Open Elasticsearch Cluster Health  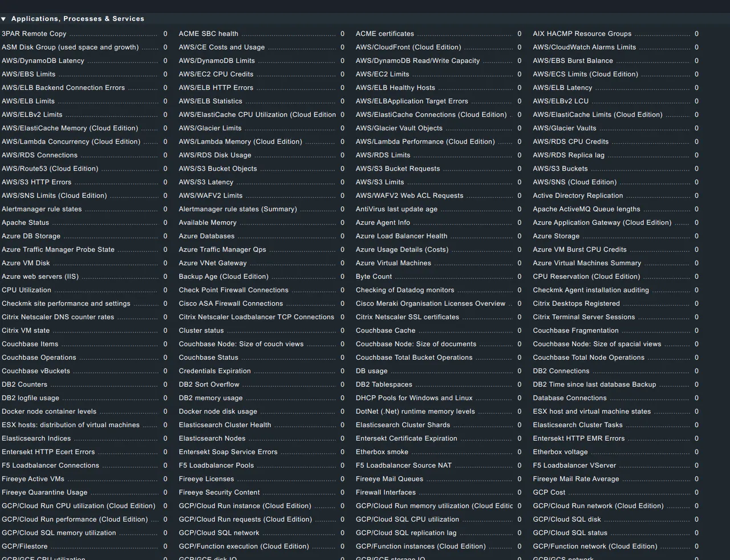click(x=225, y=425)
